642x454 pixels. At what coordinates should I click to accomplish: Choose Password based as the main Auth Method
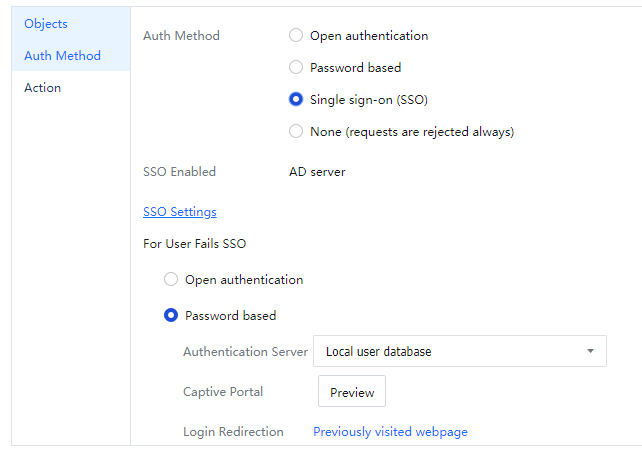(x=296, y=68)
